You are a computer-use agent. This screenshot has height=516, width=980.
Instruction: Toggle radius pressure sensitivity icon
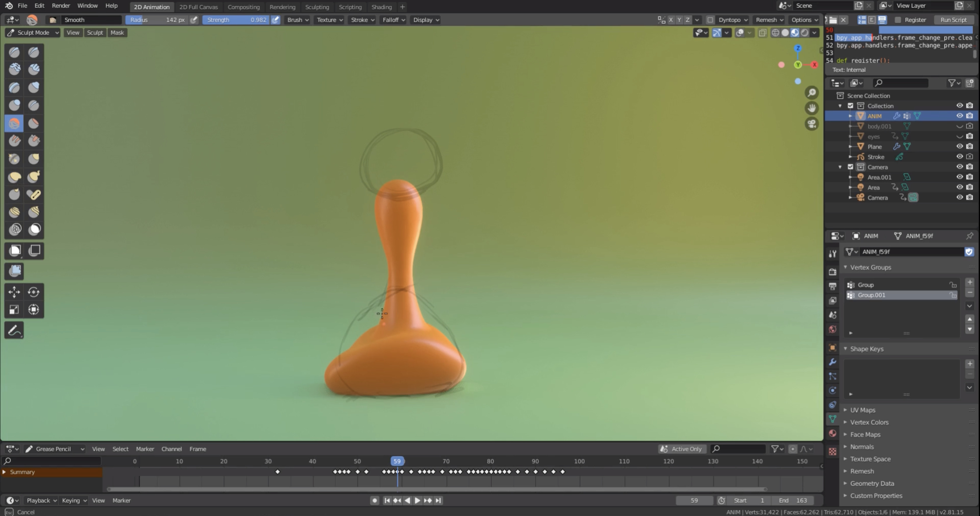[194, 20]
